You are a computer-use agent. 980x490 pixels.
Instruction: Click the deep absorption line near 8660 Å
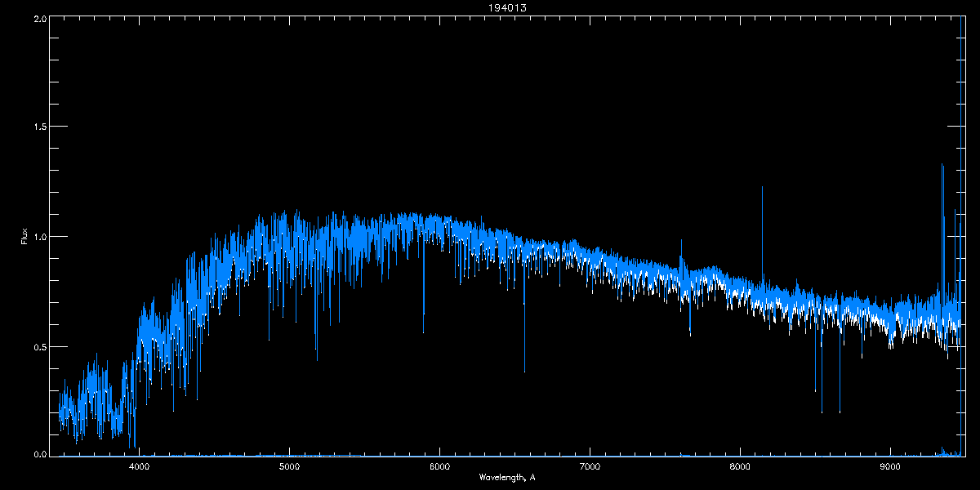840,411
